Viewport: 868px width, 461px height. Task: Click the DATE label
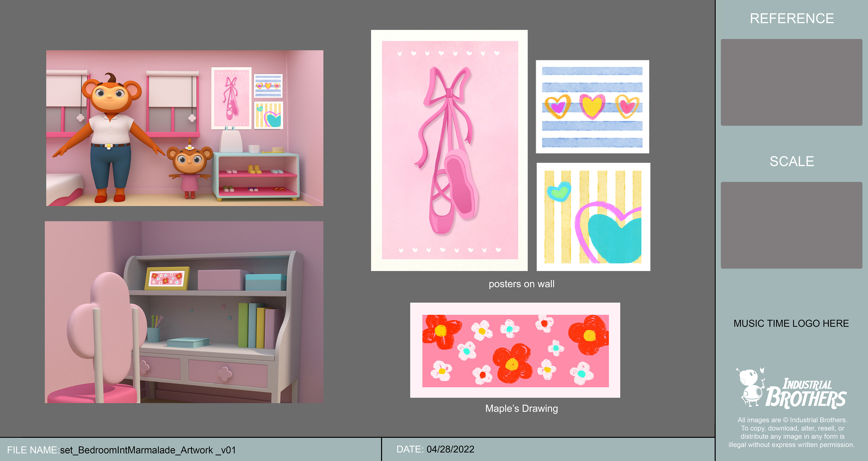click(x=410, y=449)
